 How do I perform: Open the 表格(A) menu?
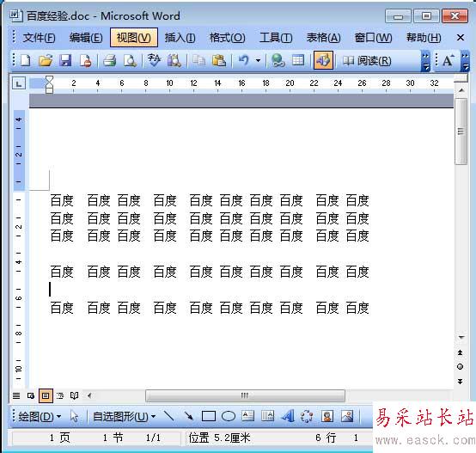point(323,38)
